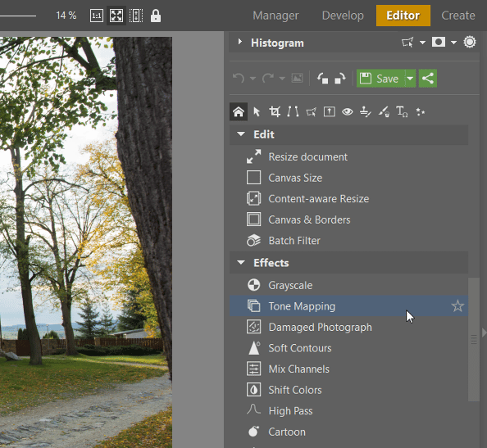Click the Histogram settings gear

pyautogui.click(x=469, y=42)
